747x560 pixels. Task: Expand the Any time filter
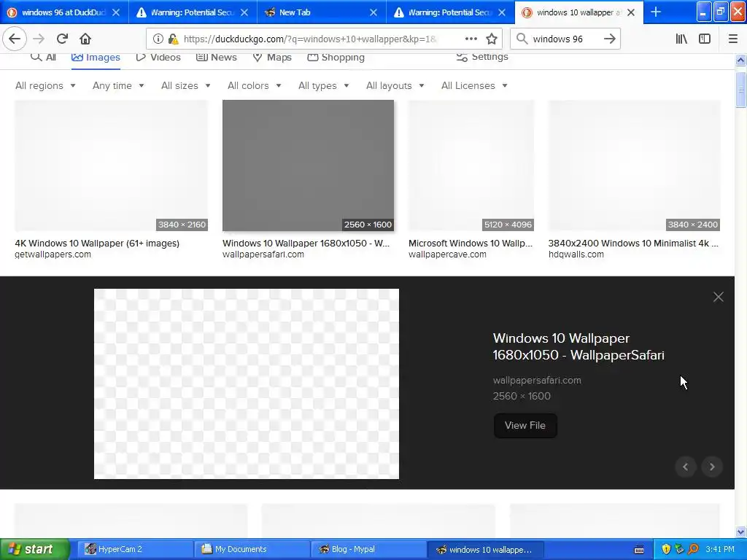click(x=118, y=86)
